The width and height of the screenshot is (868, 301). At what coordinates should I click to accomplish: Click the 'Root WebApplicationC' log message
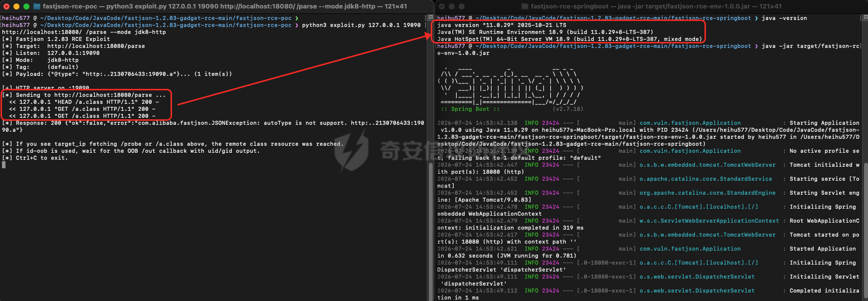(825, 221)
